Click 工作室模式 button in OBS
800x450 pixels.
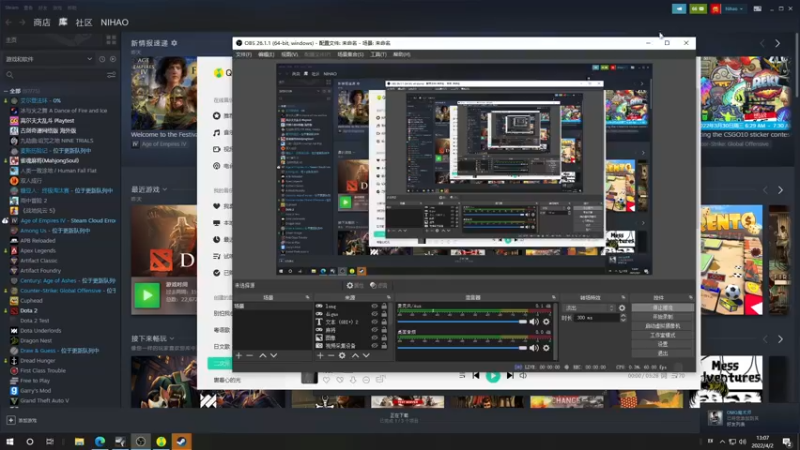(663, 335)
